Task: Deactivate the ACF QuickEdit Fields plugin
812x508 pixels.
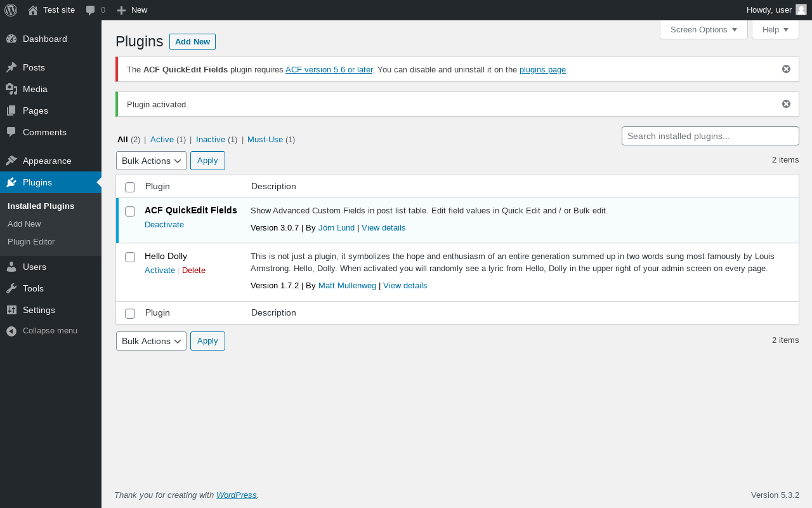Action: (x=164, y=225)
